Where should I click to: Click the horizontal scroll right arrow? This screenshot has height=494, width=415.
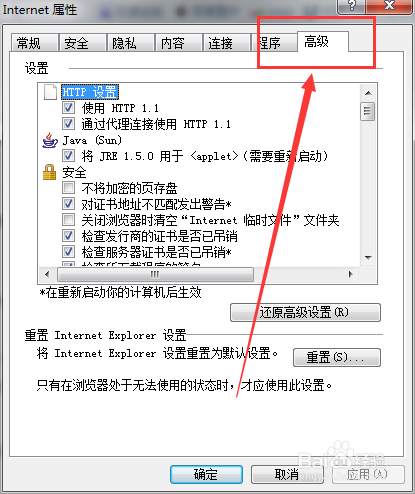point(350,274)
